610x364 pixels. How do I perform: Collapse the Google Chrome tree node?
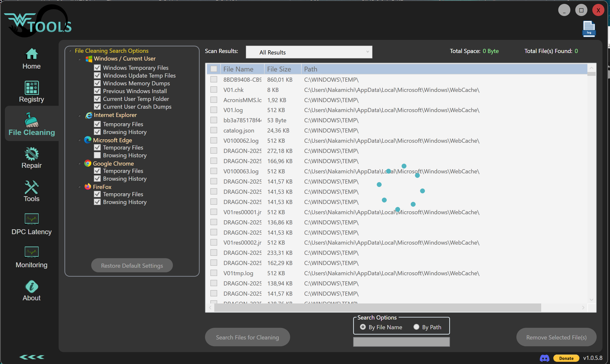[x=79, y=164]
